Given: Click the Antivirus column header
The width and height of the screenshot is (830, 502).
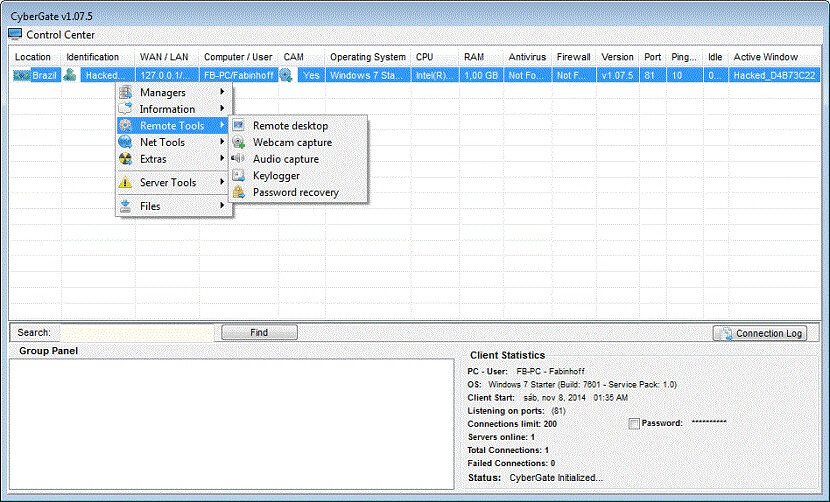Looking at the screenshot, I should [527, 57].
